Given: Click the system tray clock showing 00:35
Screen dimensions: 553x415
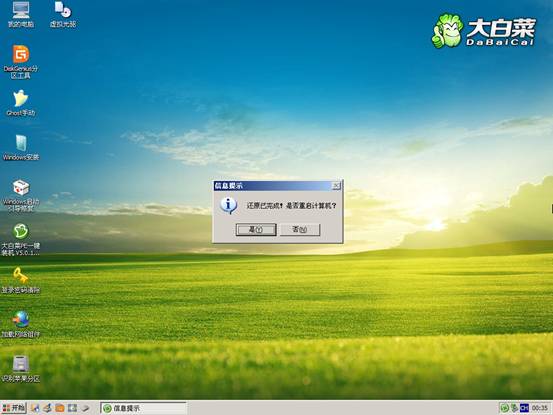Looking at the screenshot, I should (x=540, y=408).
